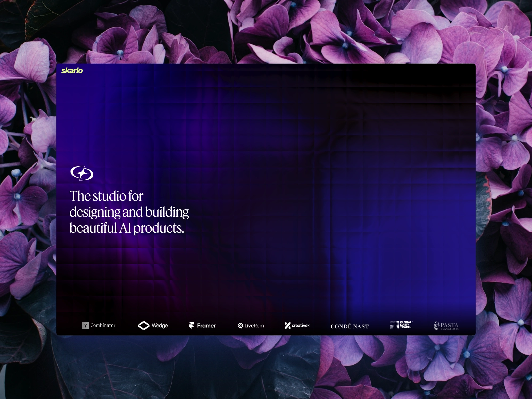The width and height of the screenshot is (532, 399).
Task: Click the Combinator text label
Action: pyautogui.click(x=103, y=325)
